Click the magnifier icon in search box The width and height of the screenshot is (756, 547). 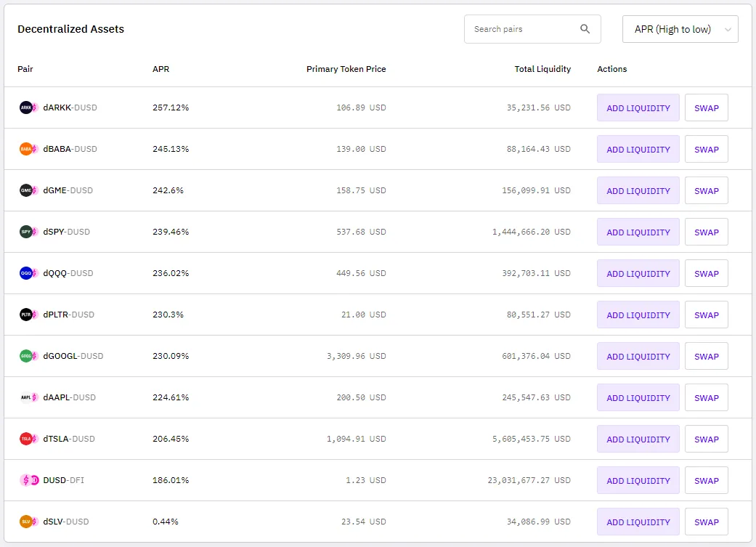(x=585, y=29)
